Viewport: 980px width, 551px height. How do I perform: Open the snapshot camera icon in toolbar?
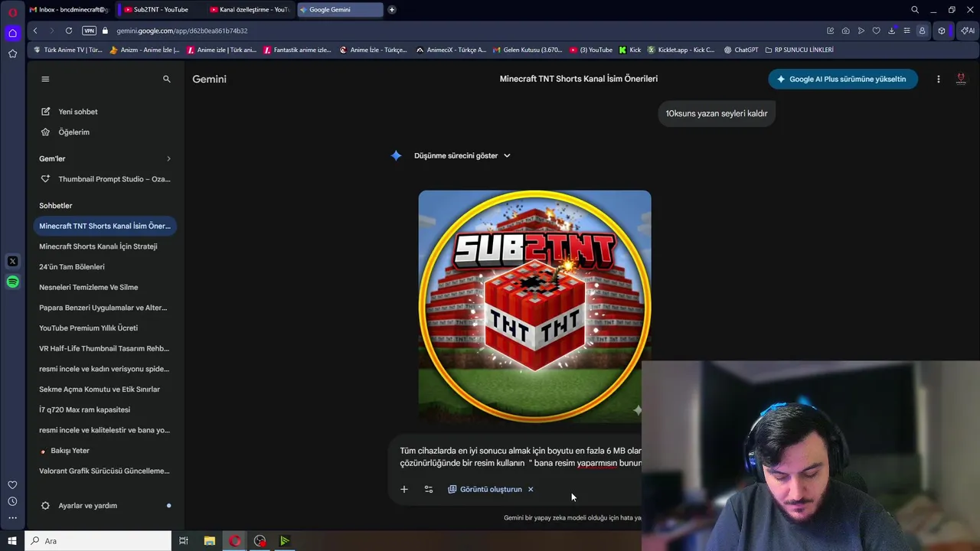pos(845,31)
